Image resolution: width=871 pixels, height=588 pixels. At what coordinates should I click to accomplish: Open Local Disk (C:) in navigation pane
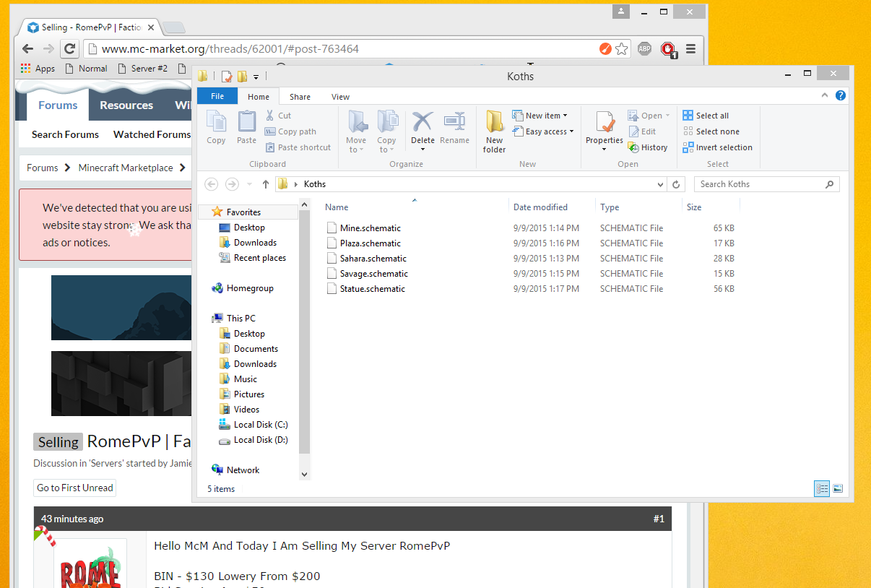pyautogui.click(x=253, y=425)
